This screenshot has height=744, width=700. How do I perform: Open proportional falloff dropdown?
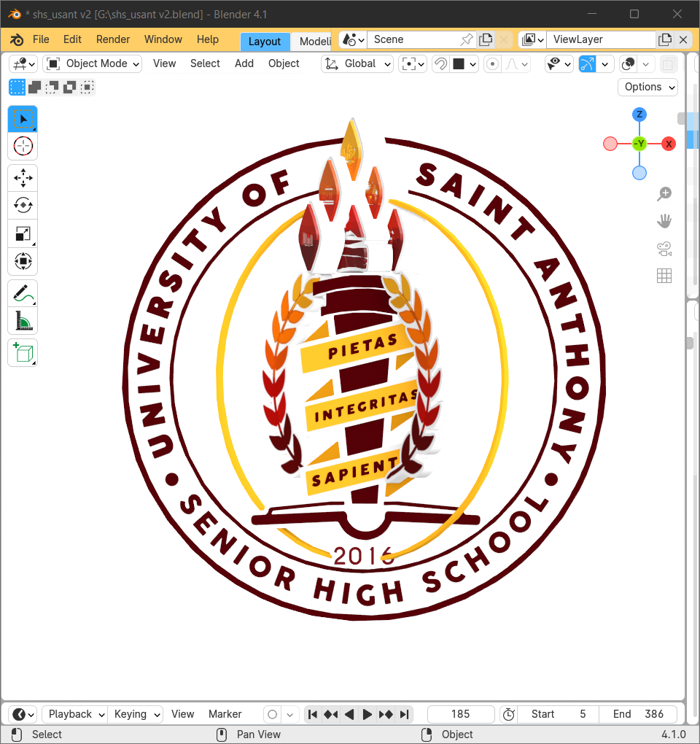pyautogui.click(x=516, y=63)
